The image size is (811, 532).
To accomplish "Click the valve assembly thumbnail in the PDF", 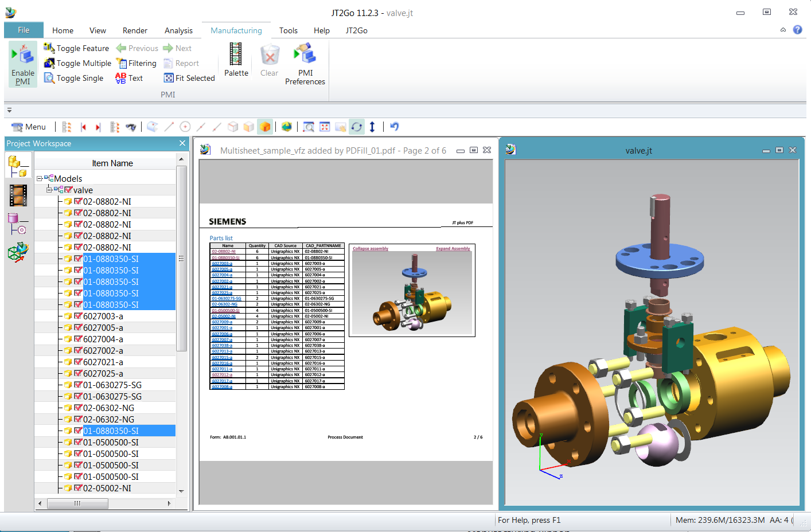I will click(x=412, y=292).
